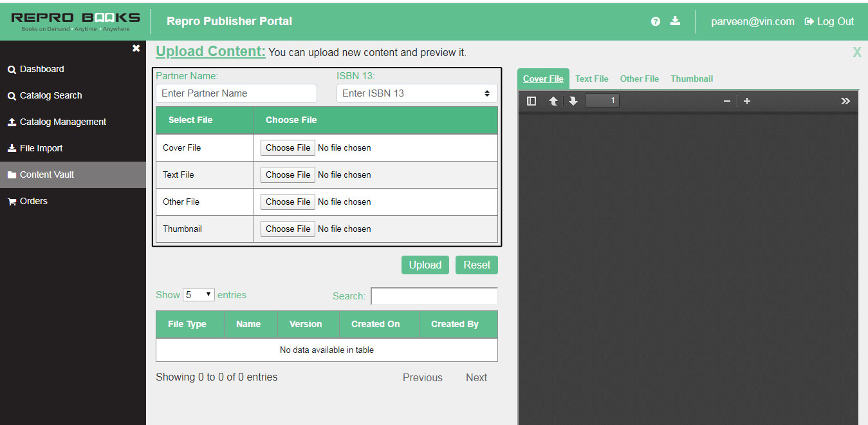Open File Import from the sidebar
868x425 pixels.
(x=41, y=148)
